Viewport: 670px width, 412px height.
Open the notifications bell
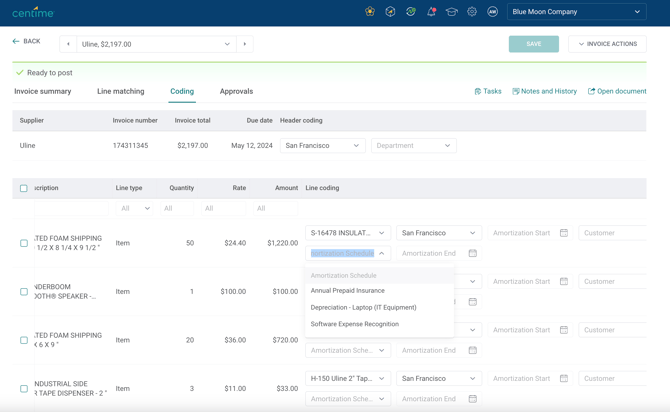(x=431, y=12)
